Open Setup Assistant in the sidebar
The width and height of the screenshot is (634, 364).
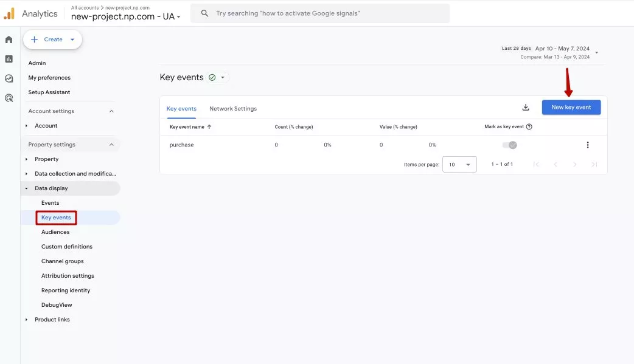tap(49, 92)
